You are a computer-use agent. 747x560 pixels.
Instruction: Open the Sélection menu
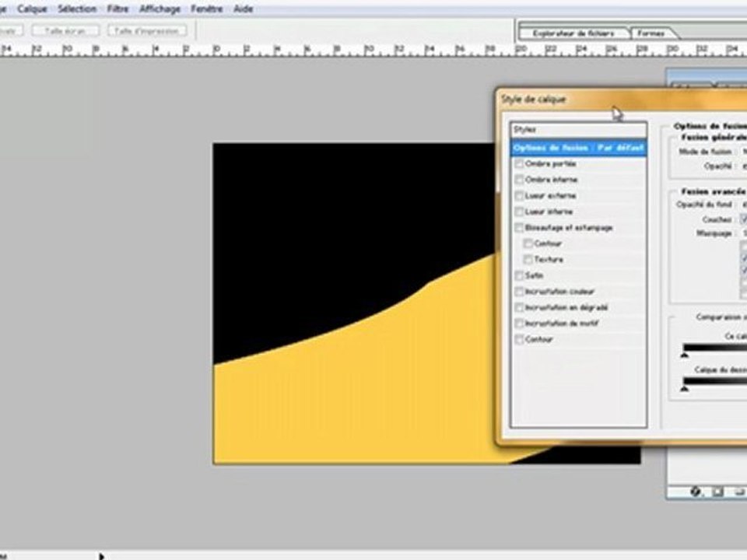point(77,9)
